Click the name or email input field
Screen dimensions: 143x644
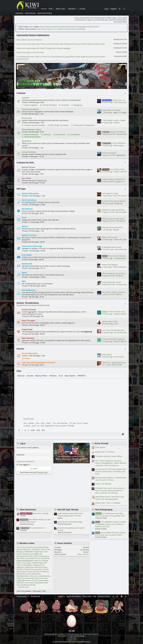click(34, 451)
